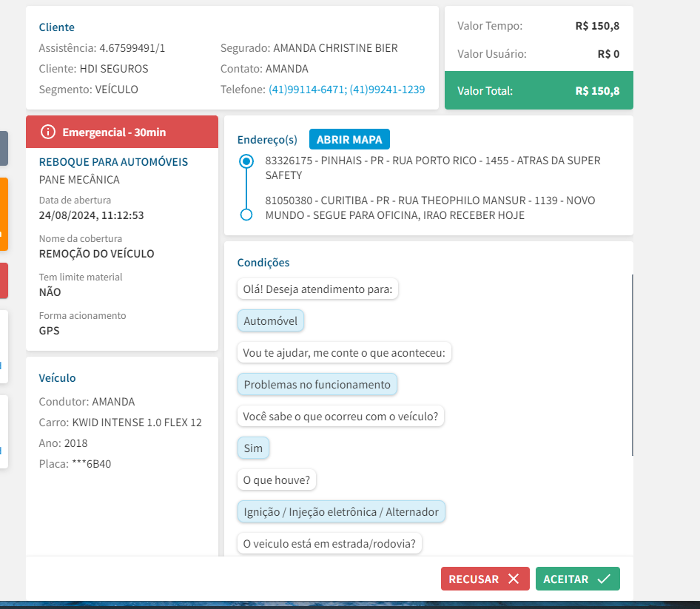The height and width of the screenshot is (609, 700).
Task: Click Ignição / Injeção eletrônica / Alternador chip
Action: pyautogui.click(x=341, y=511)
